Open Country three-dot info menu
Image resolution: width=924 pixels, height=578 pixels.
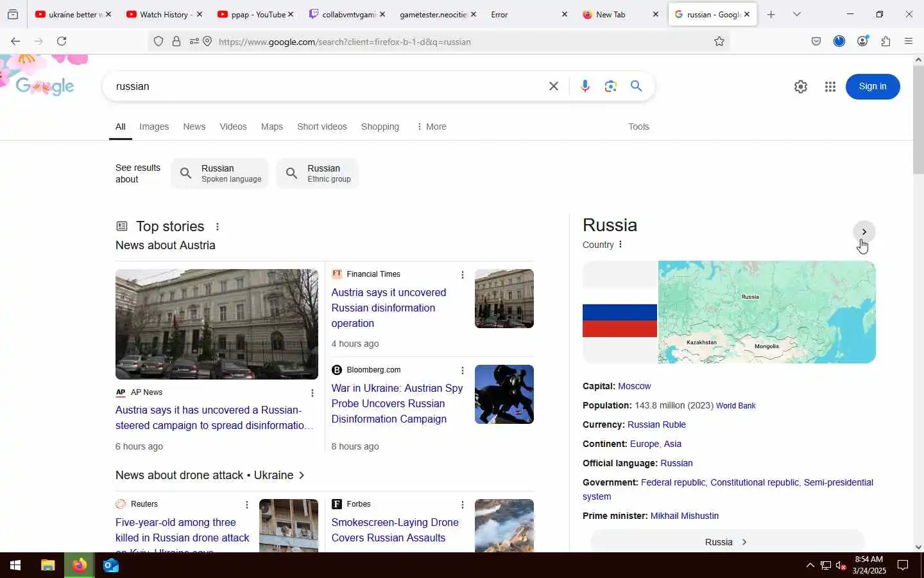620,245
